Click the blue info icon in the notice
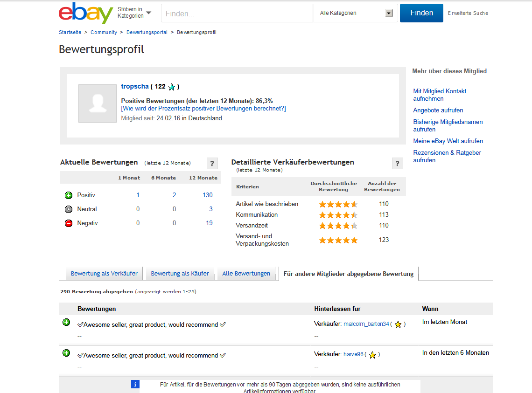 [x=135, y=384]
